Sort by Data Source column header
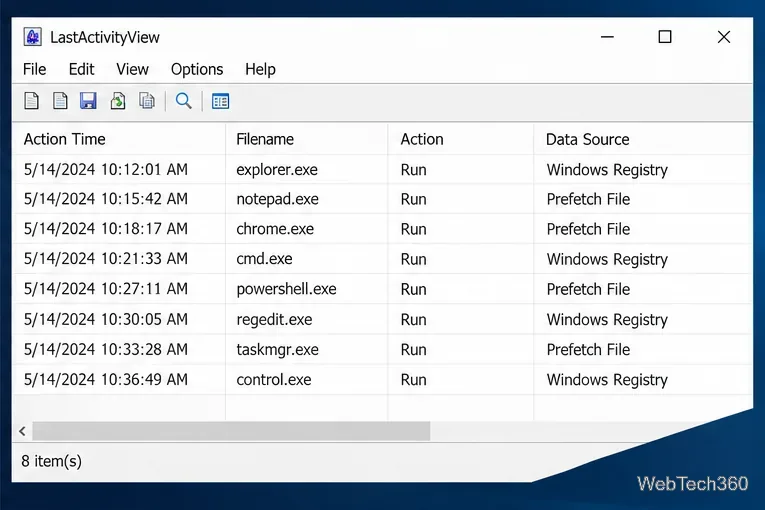Viewport: 765px width, 510px height. point(643,139)
